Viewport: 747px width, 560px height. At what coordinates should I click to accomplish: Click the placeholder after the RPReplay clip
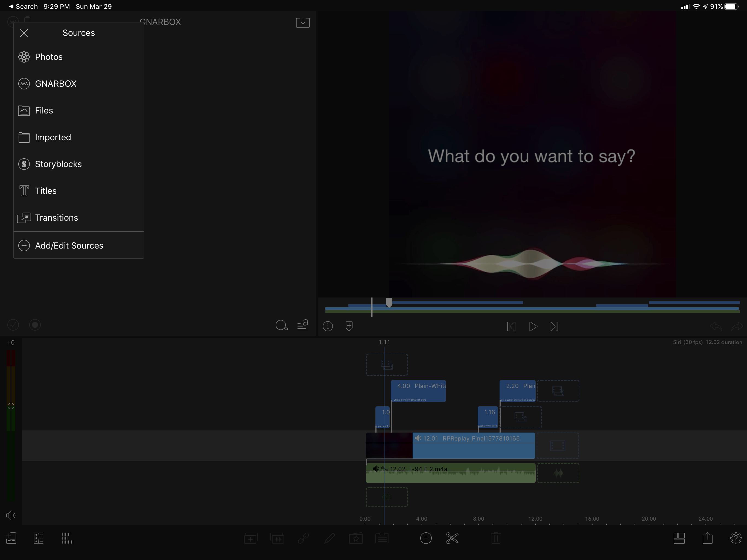[x=558, y=446]
